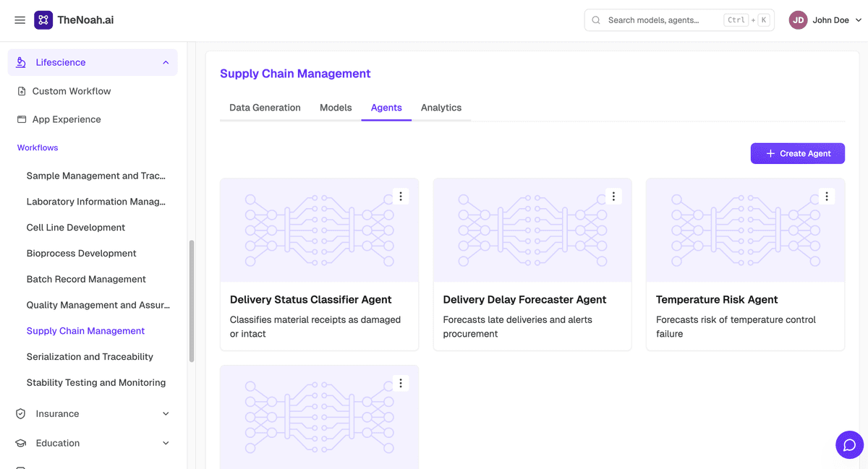The width and height of the screenshot is (868, 469).
Task: Click the Create Agent button
Action: pyautogui.click(x=797, y=153)
